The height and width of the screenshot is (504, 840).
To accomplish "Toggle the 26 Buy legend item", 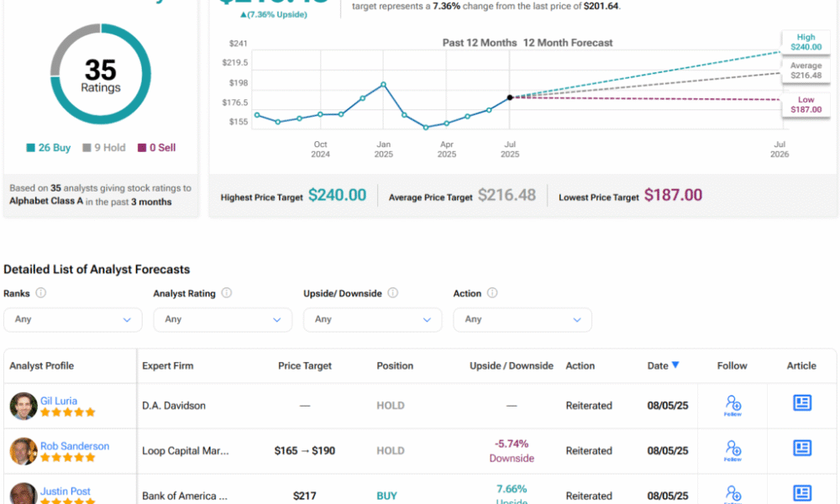I will [x=49, y=148].
